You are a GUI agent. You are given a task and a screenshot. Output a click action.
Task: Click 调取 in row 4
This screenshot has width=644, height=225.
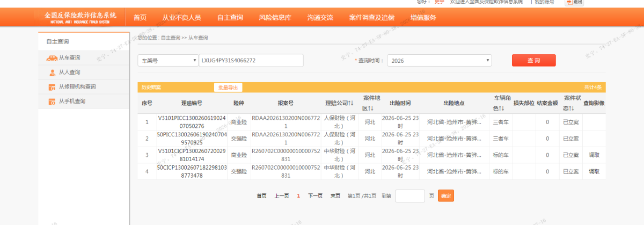pyautogui.click(x=594, y=172)
